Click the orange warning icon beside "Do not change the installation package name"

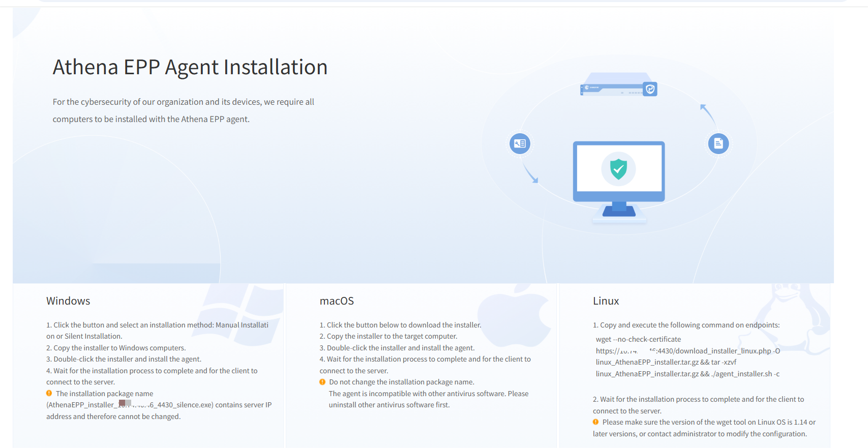tap(322, 382)
